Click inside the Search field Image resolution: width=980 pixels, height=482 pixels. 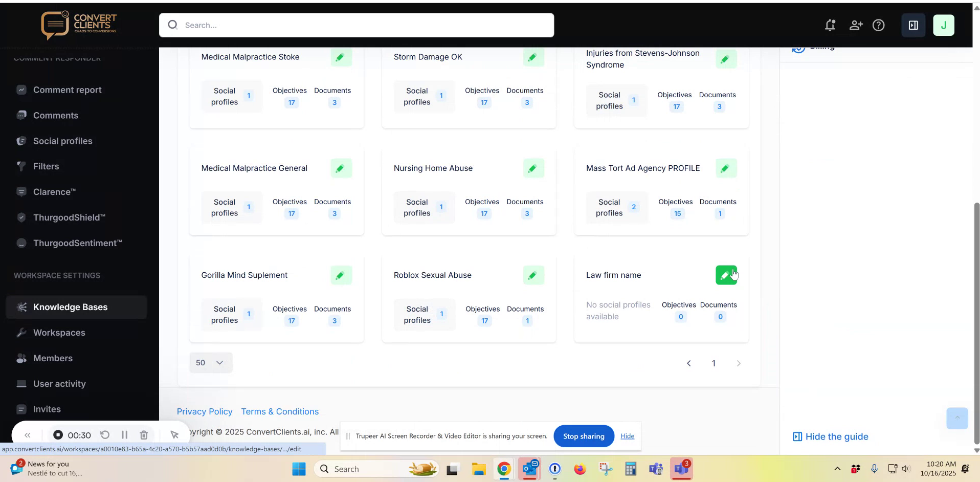[x=357, y=25]
